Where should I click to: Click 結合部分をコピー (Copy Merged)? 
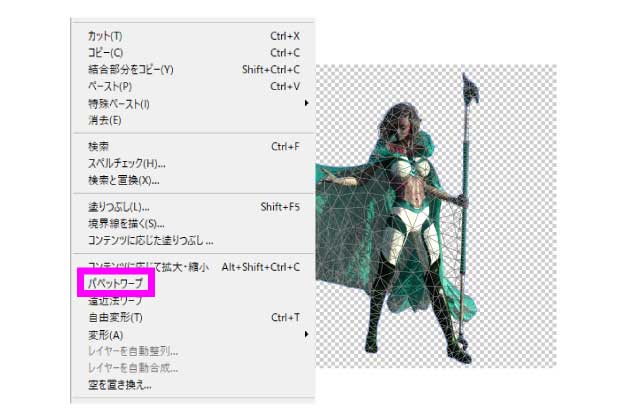pos(130,70)
